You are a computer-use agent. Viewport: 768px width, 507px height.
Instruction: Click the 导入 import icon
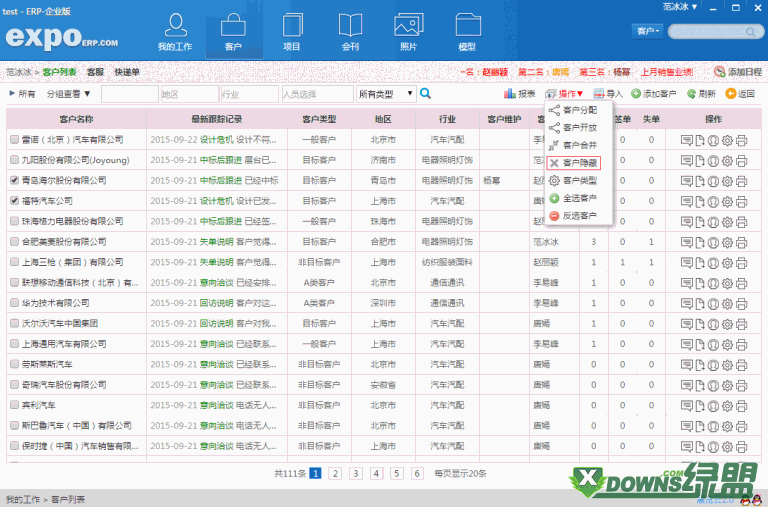coord(607,94)
